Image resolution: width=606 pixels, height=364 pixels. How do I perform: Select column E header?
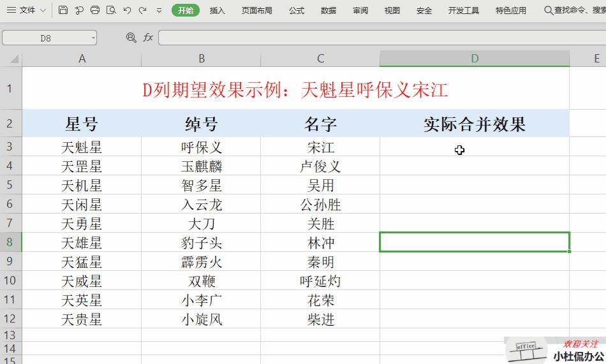tap(588, 59)
